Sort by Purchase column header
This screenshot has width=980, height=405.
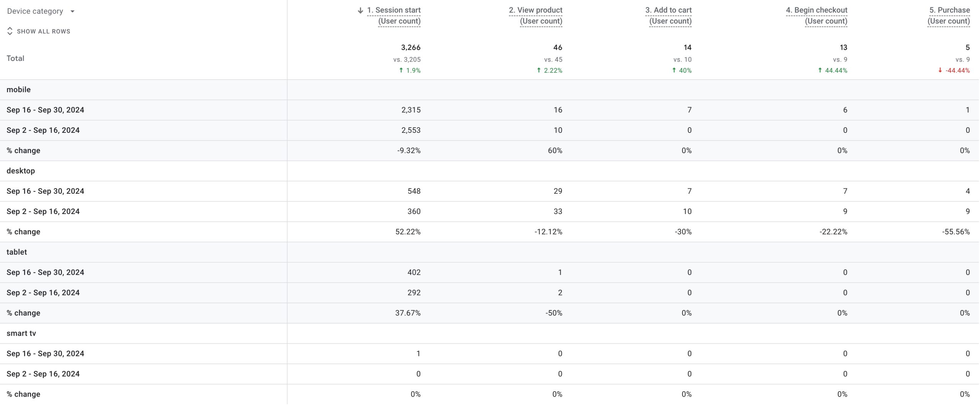coord(949,15)
